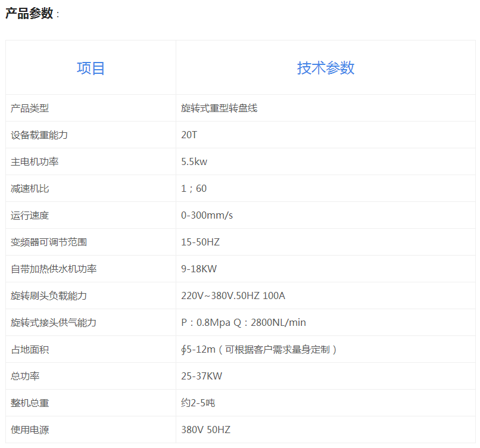Click the 技术参数 column header
480x448 pixels.
[x=326, y=68]
